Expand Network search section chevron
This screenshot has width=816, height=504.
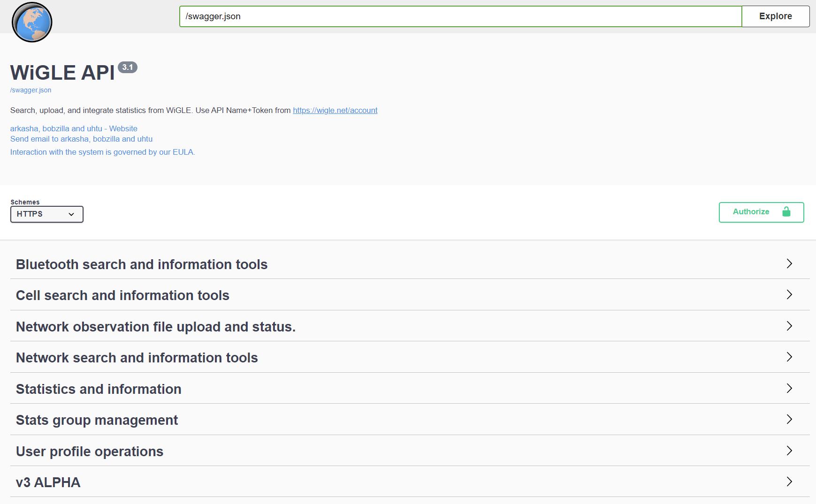(x=789, y=357)
